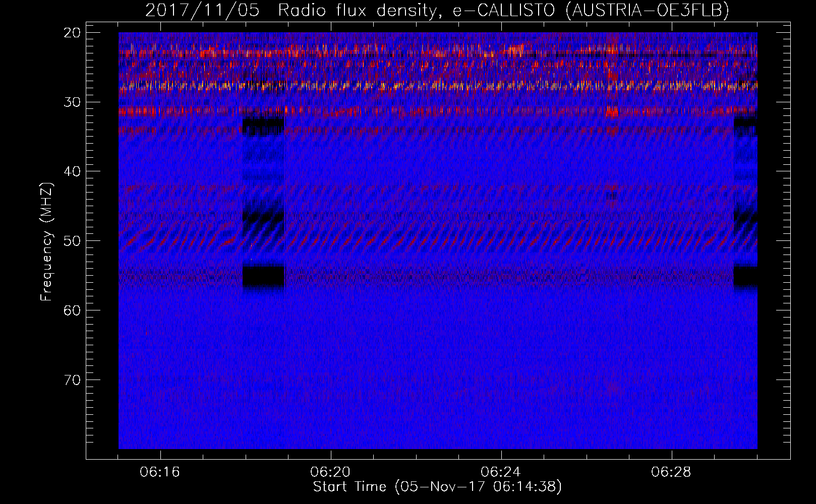
Task: Click the '20' frequency tick label
Action: (x=73, y=33)
